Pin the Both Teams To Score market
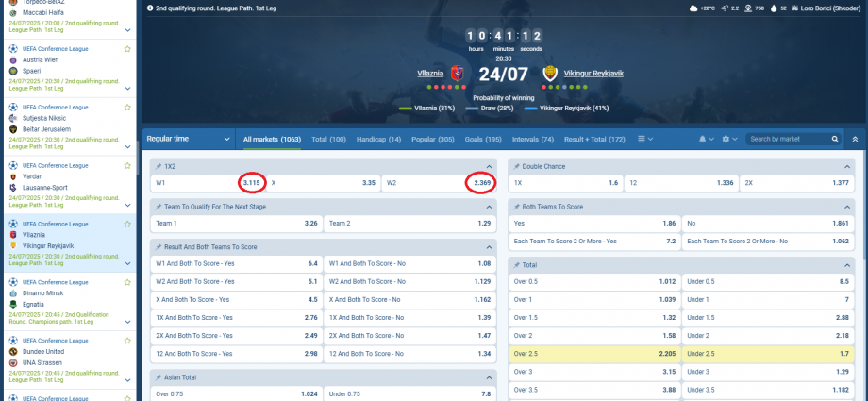 [x=517, y=208]
